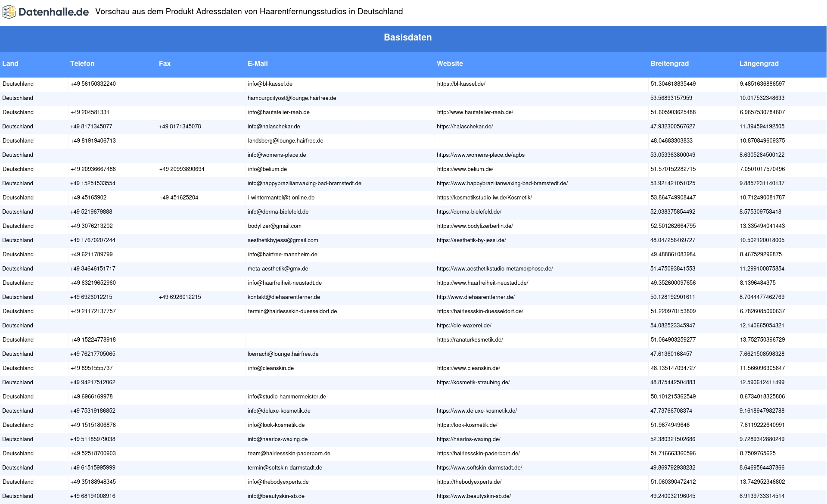
Task: Click longitude value 9.1618947982788
Action: click(x=762, y=411)
